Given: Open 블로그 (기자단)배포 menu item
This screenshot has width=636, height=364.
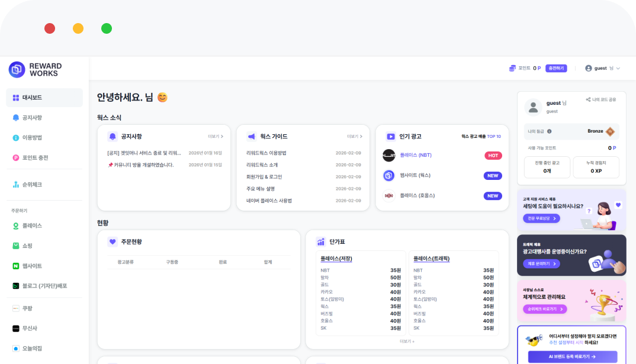Looking at the screenshot, I should 44,286.
